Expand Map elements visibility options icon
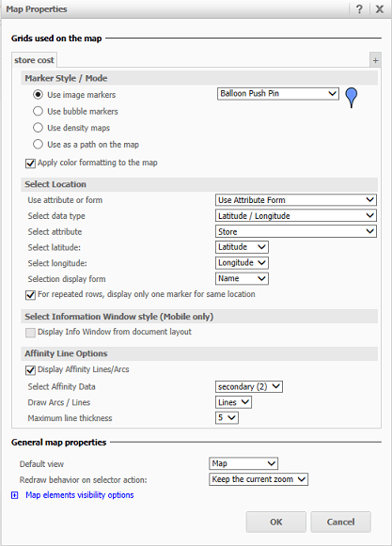This screenshot has height=546, width=392. [x=15, y=495]
